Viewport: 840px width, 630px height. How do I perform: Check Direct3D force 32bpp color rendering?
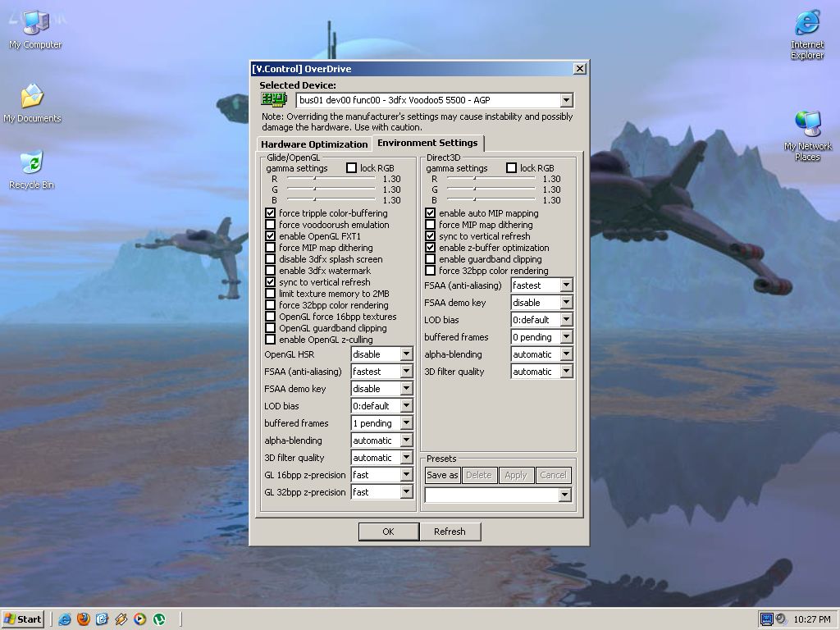[430, 271]
